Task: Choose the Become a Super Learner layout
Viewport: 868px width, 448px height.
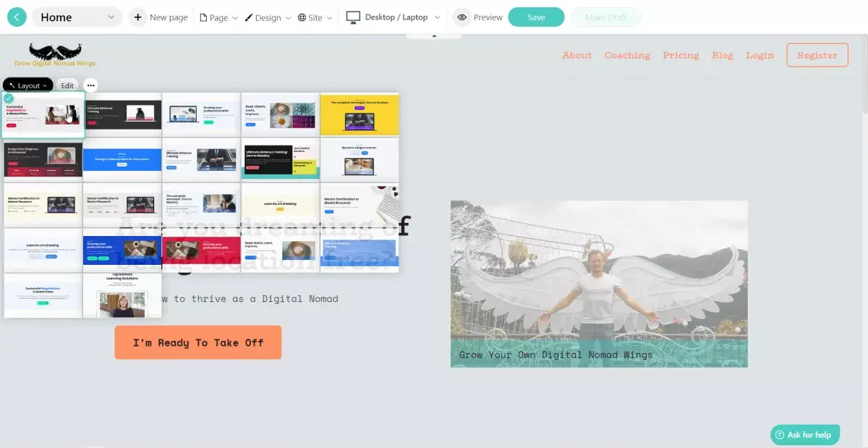Action: (359, 160)
